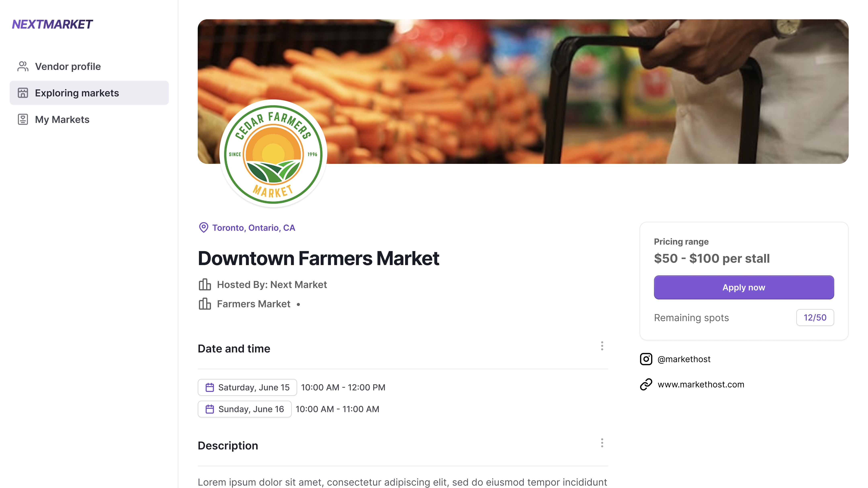Click the chain link icon beside www.markethost.com

coord(646,384)
